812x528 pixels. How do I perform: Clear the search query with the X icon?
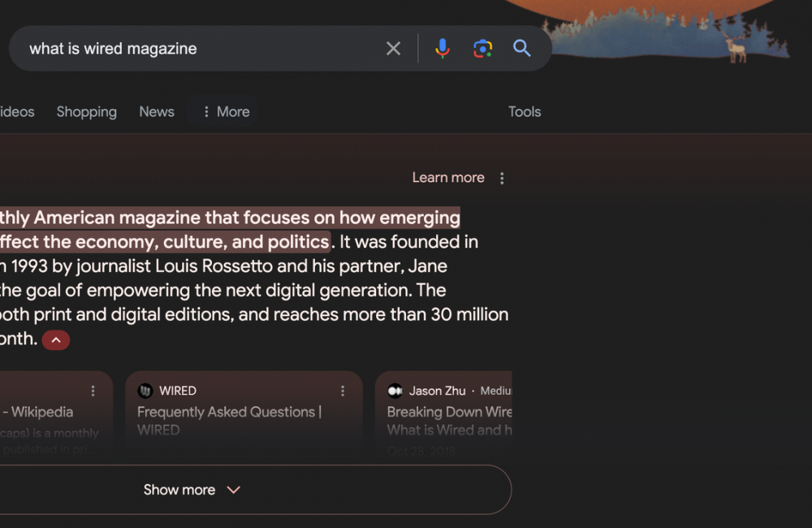click(x=393, y=49)
